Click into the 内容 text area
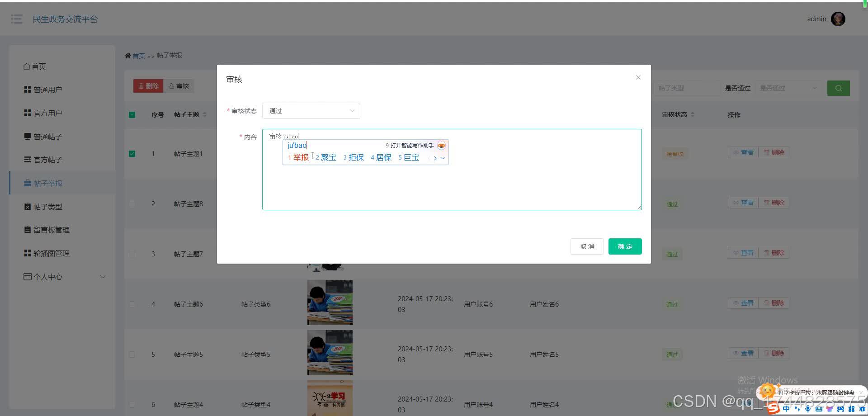868x416 pixels. click(452, 170)
